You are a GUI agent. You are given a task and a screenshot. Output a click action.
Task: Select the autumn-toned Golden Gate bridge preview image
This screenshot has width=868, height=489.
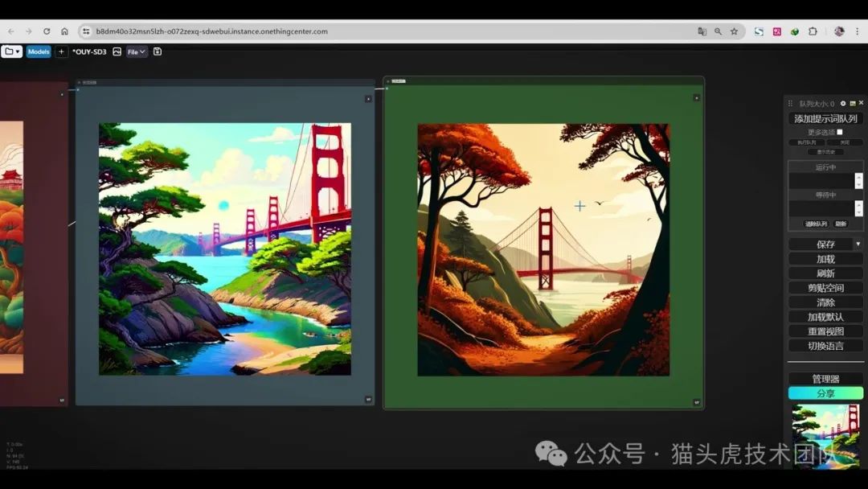543,250
